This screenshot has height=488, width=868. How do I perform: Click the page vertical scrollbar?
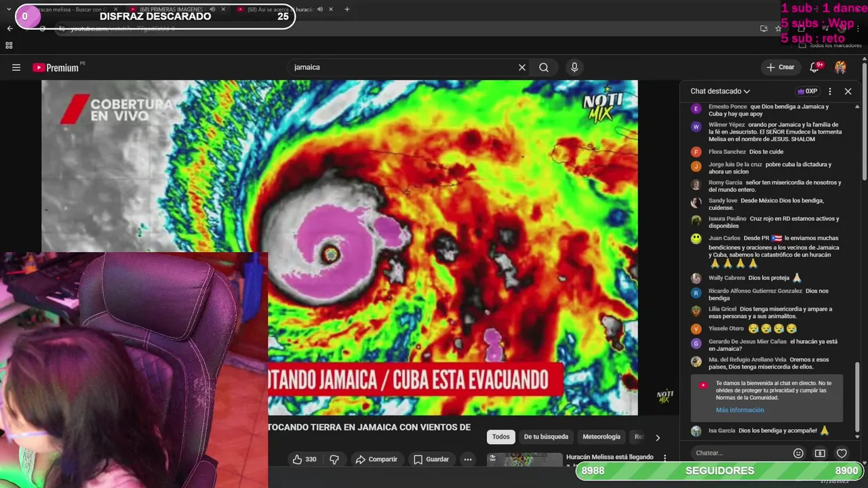[864, 122]
